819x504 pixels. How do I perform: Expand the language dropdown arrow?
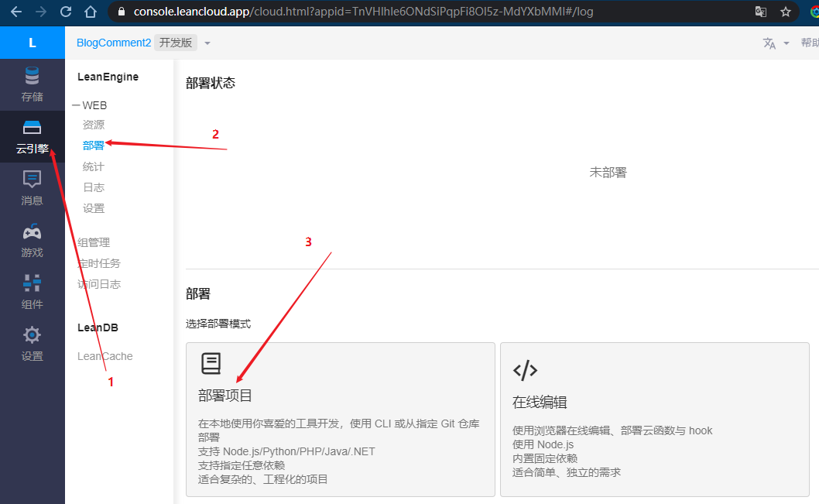(786, 43)
